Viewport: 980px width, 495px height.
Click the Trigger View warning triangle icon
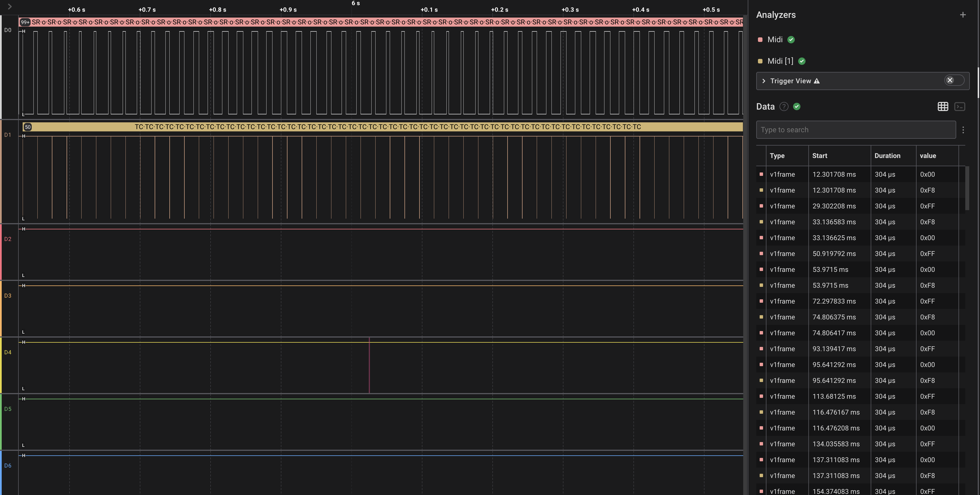coord(816,81)
